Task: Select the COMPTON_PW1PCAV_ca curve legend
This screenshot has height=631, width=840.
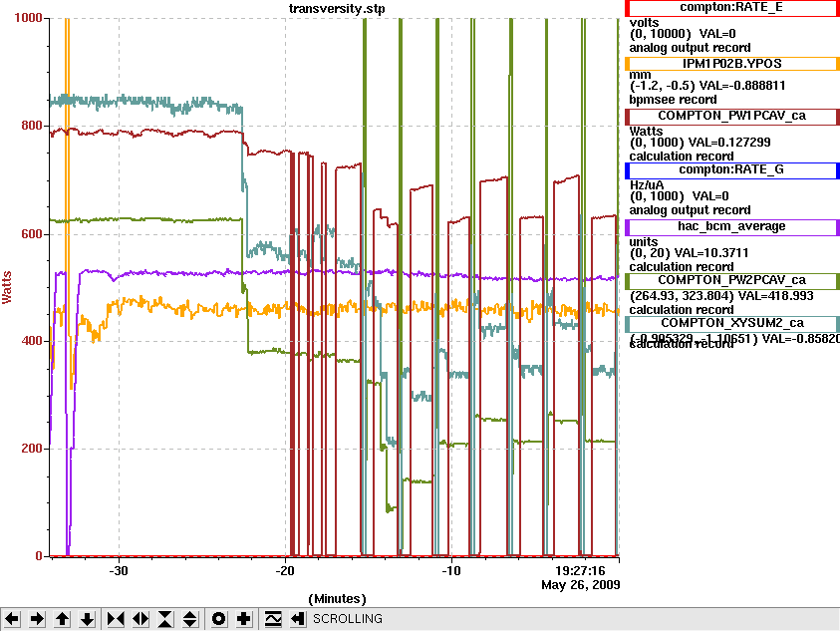Action: point(731,117)
